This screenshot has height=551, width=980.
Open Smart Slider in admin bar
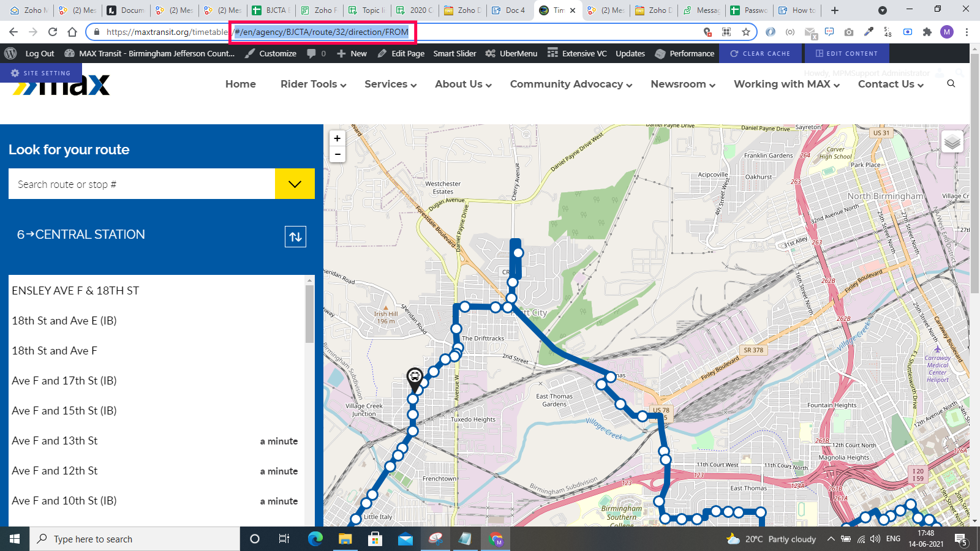(x=454, y=53)
